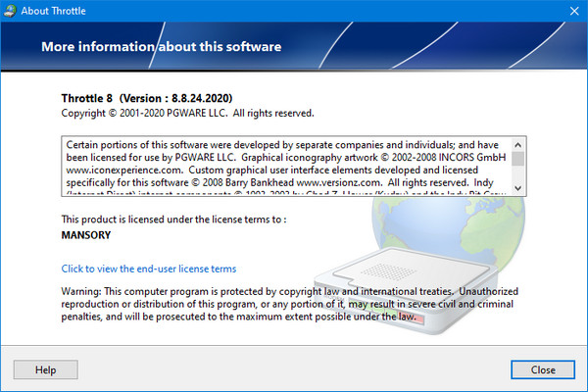Click the MANSORY licensee name
Image resolution: width=588 pixels, height=392 pixels.
coord(85,235)
